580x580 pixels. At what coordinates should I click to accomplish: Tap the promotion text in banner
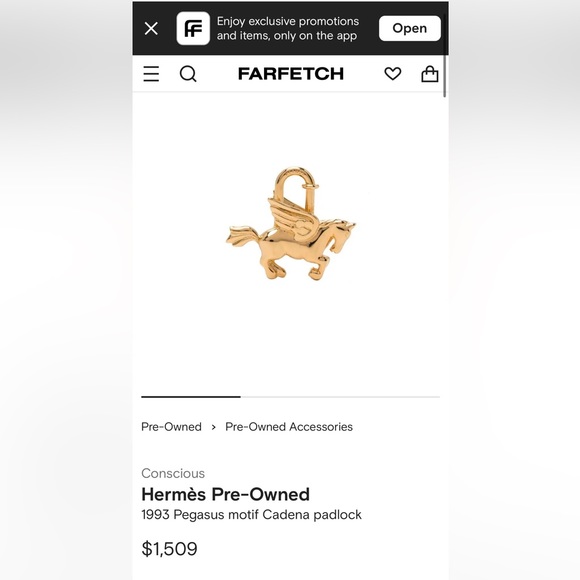(x=288, y=28)
